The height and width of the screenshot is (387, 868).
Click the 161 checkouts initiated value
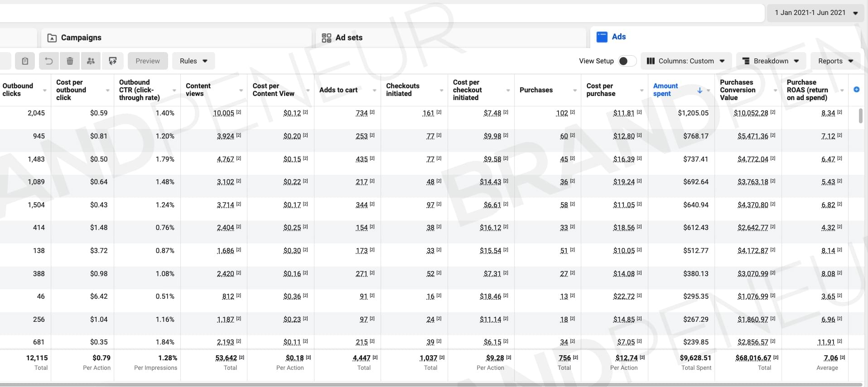click(429, 113)
